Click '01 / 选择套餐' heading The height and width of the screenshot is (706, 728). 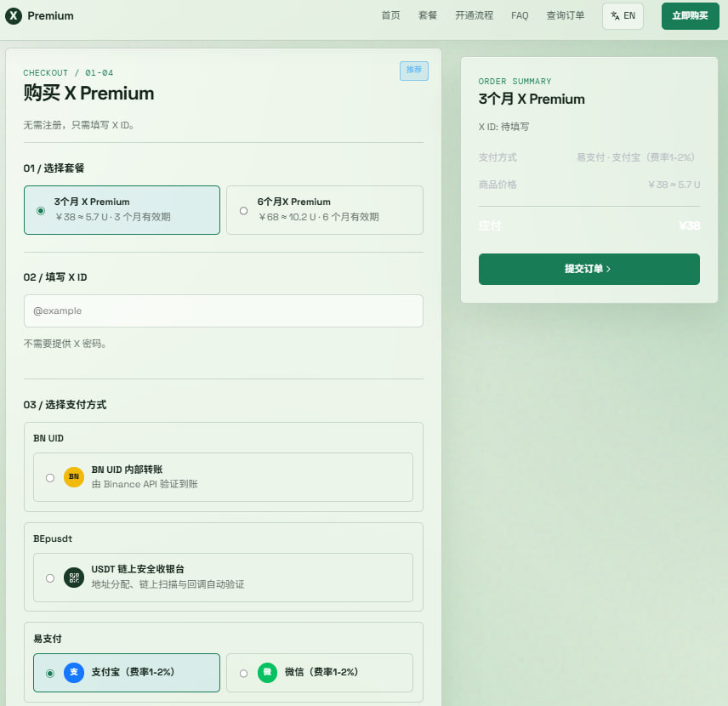point(54,168)
